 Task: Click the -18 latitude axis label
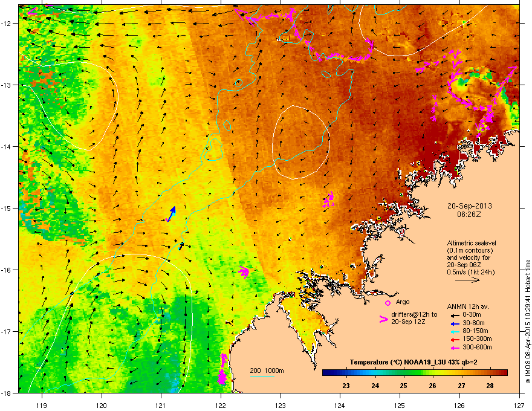pyautogui.click(x=7, y=393)
